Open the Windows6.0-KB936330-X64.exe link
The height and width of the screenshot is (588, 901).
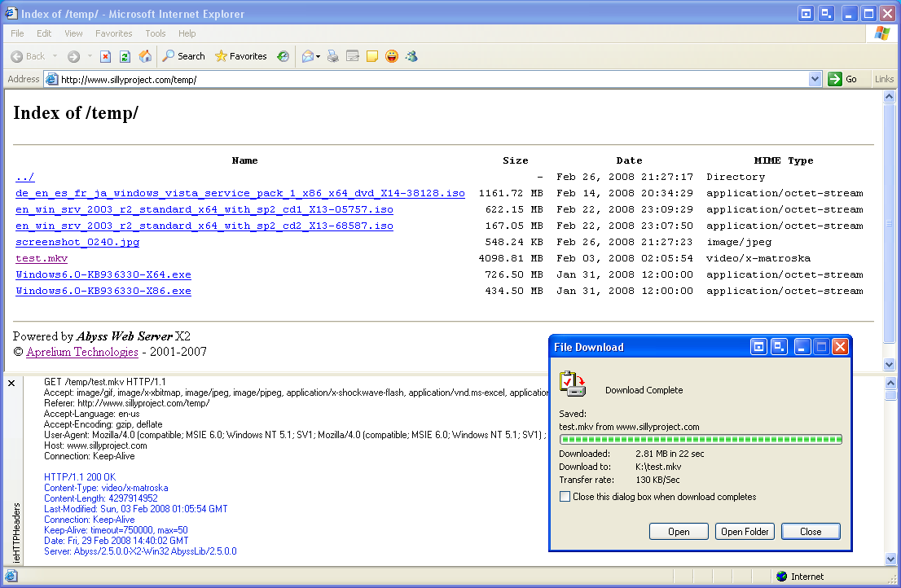[x=103, y=274]
